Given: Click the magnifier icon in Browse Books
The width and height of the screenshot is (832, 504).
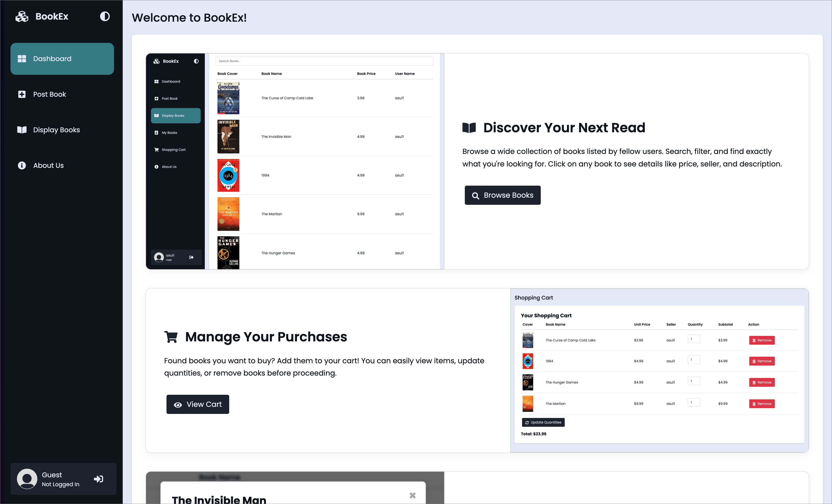Looking at the screenshot, I should point(476,195).
